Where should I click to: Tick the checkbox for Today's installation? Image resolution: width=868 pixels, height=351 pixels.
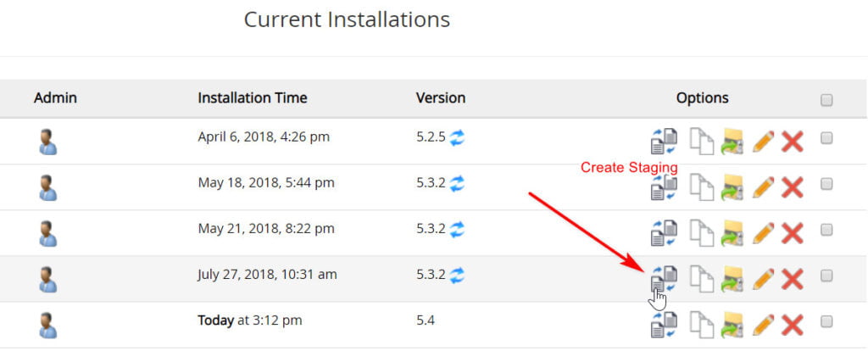(826, 321)
